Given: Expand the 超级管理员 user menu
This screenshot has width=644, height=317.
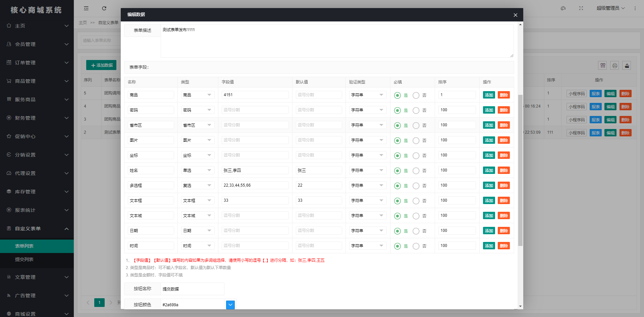Looking at the screenshot, I should (610, 8).
